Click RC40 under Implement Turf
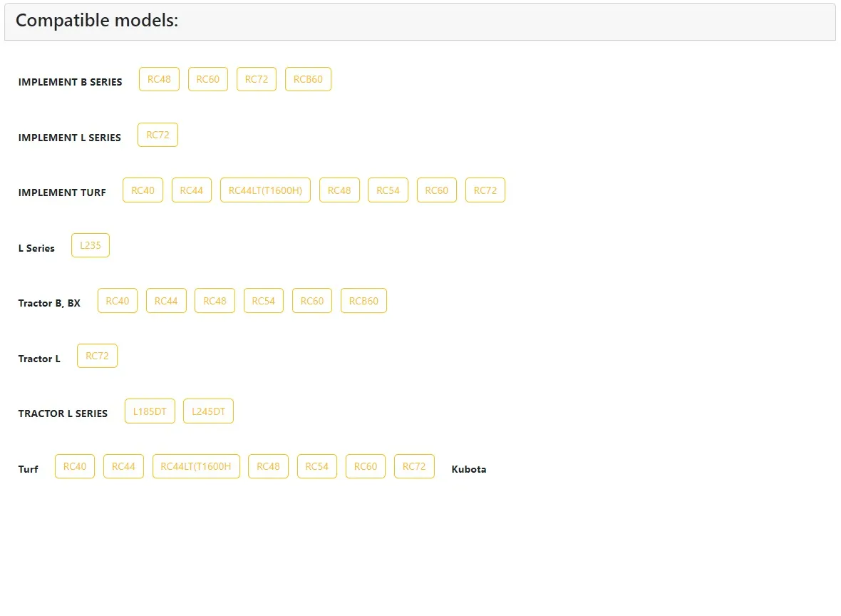 click(143, 190)
